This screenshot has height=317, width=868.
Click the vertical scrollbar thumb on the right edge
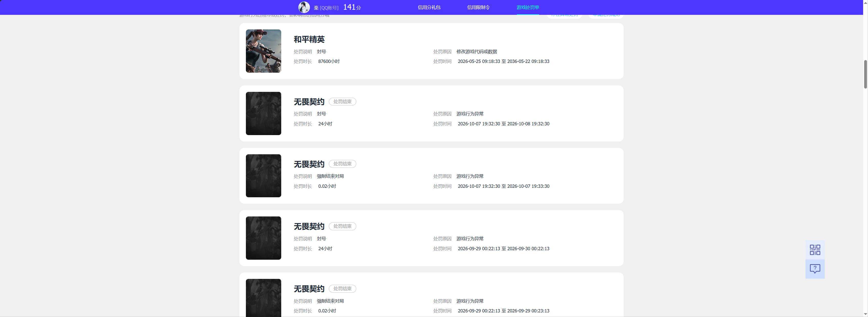865,74
